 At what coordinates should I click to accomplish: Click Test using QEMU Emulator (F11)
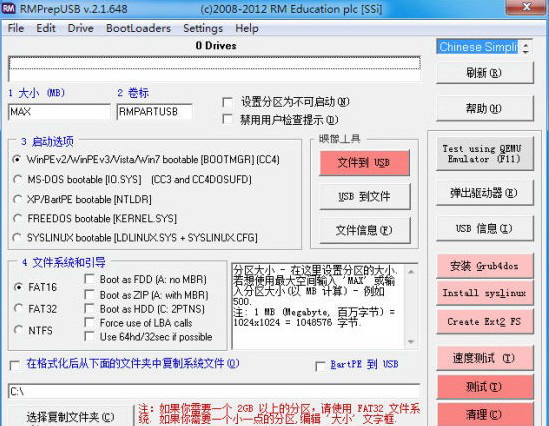(485, 154)
